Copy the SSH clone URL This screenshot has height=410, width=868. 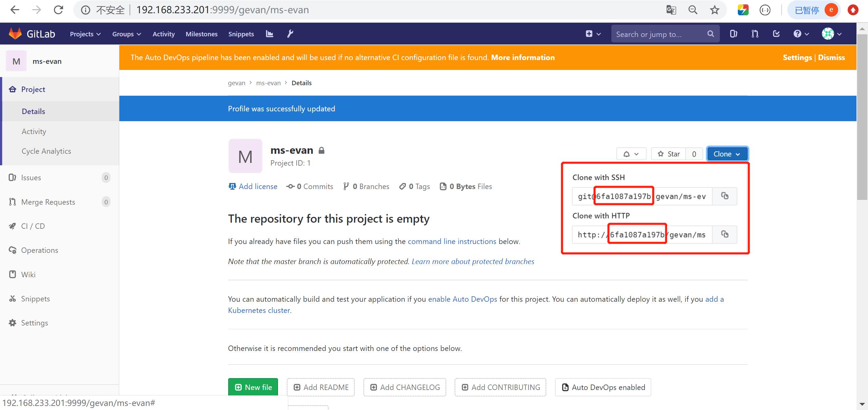[725, 196]
